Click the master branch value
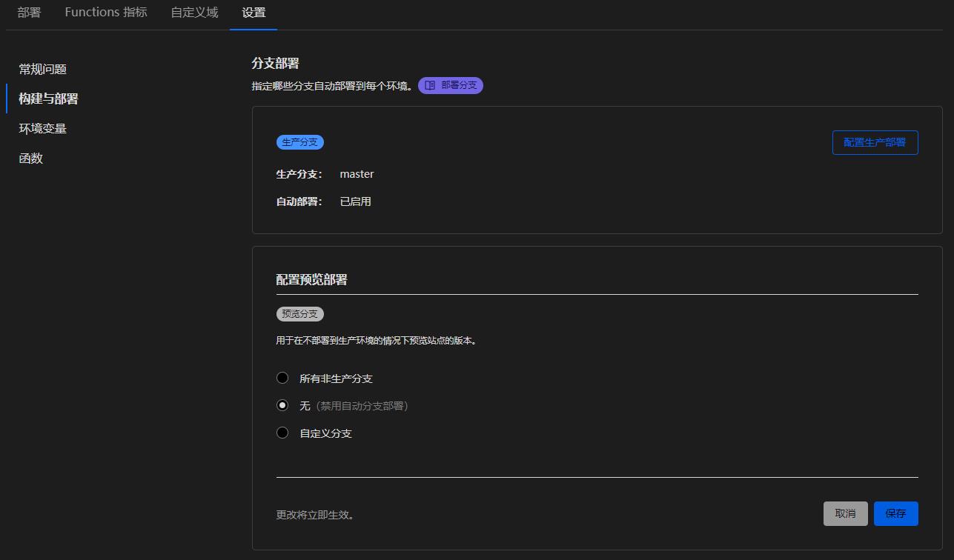Image resolution: width=954 pixels, height=560 pixels. [x=357, y=173]
